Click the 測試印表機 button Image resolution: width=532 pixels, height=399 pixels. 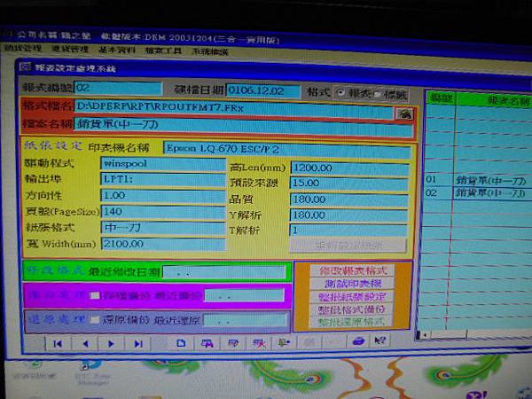353,284
